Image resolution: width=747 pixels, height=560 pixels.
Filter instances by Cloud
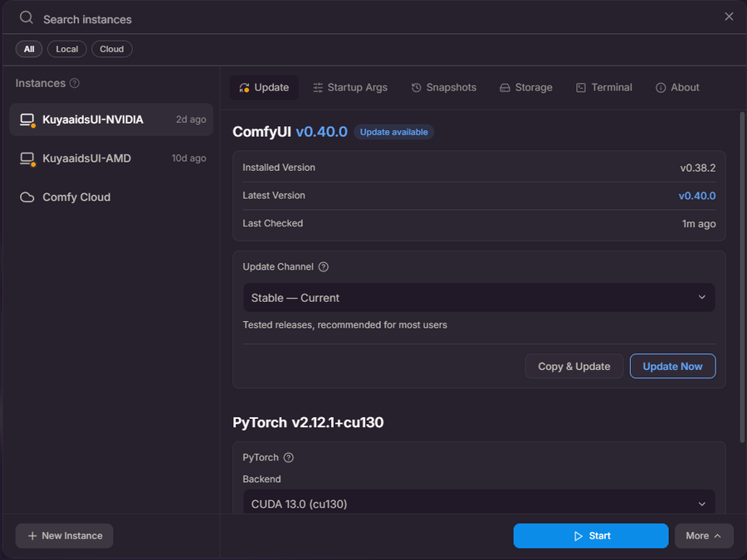(x=112, y=49)
